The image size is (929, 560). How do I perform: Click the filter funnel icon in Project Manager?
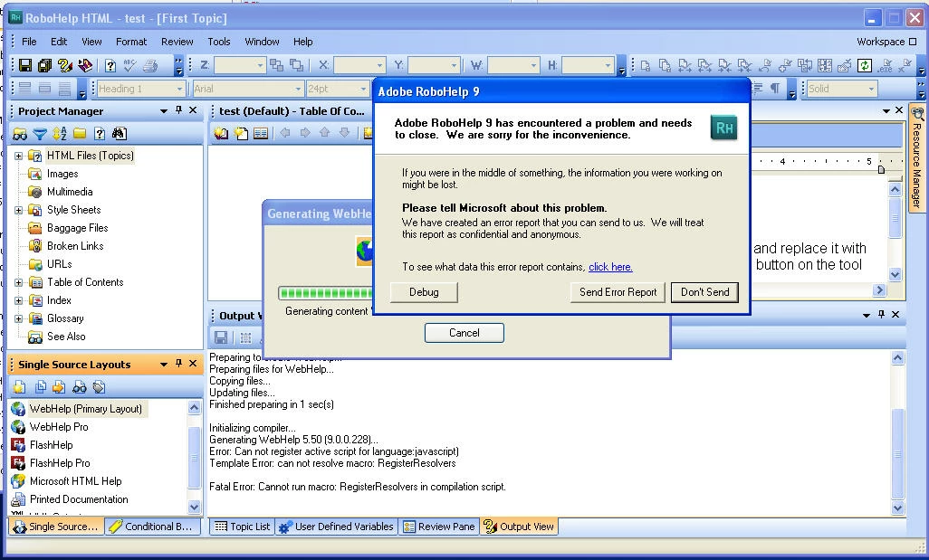39,134
